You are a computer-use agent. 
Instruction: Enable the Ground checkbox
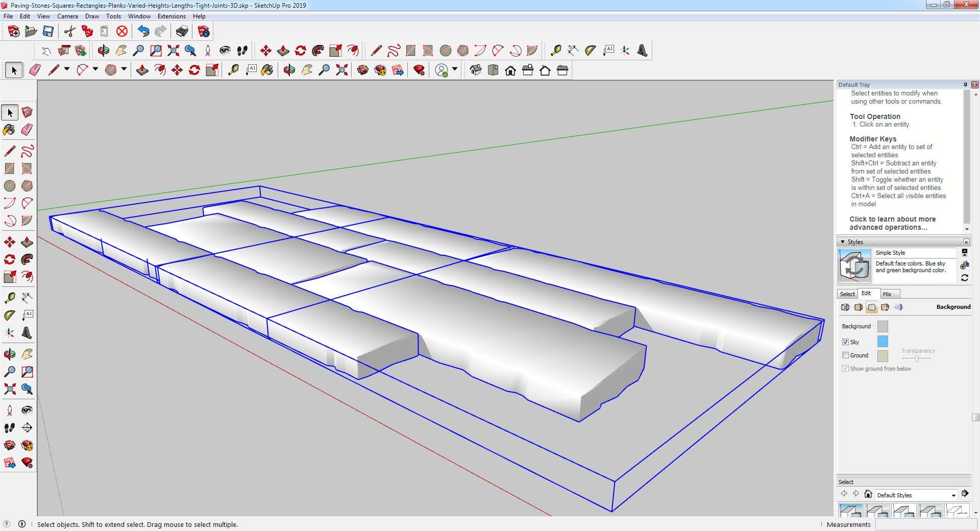(845, 355)
